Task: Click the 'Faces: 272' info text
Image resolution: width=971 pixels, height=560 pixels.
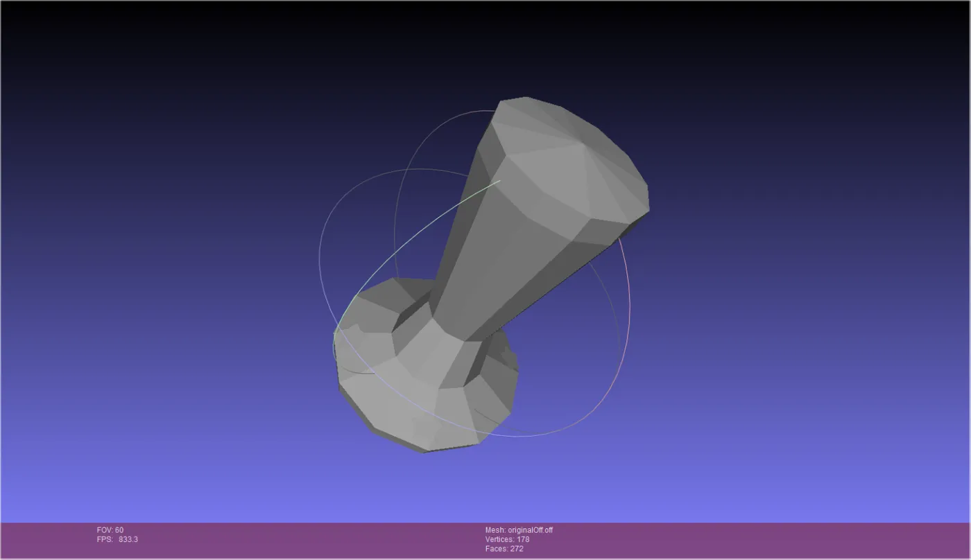Action: tap(504, 549)
